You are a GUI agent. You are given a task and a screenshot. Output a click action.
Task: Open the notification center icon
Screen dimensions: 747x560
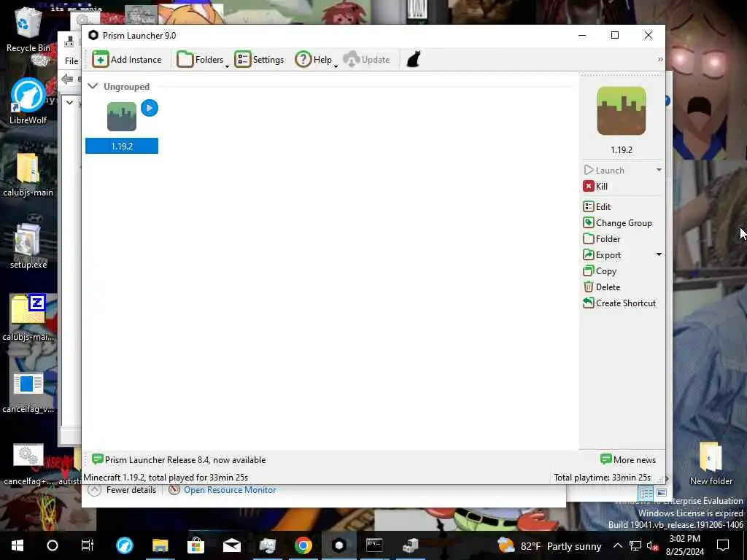click(723, 545)
